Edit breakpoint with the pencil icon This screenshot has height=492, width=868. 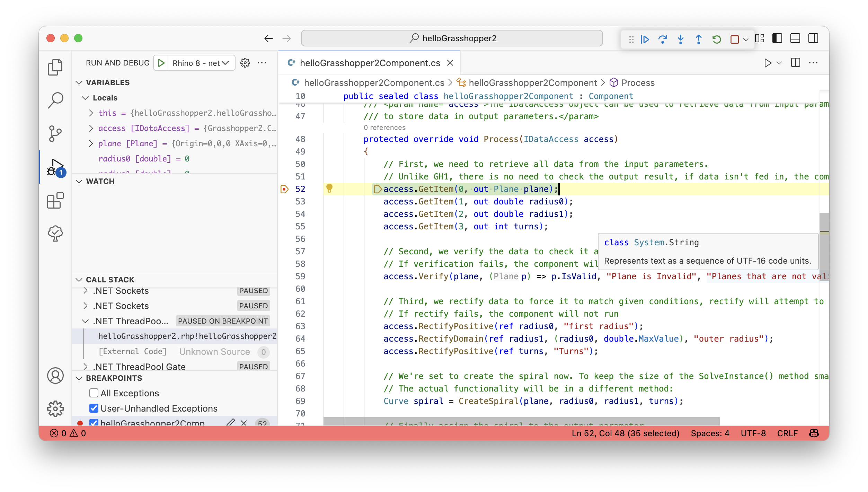(x=230, y=423)
